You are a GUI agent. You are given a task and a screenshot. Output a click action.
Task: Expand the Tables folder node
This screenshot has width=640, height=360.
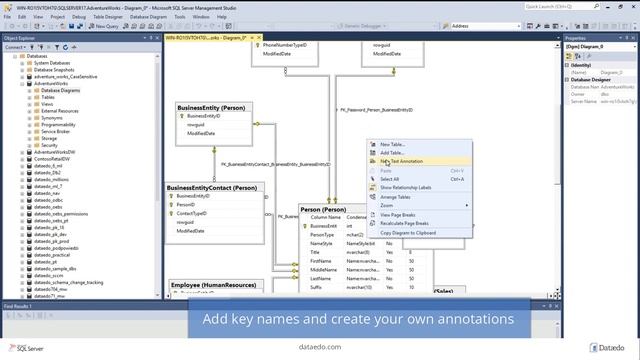(29, 97)
